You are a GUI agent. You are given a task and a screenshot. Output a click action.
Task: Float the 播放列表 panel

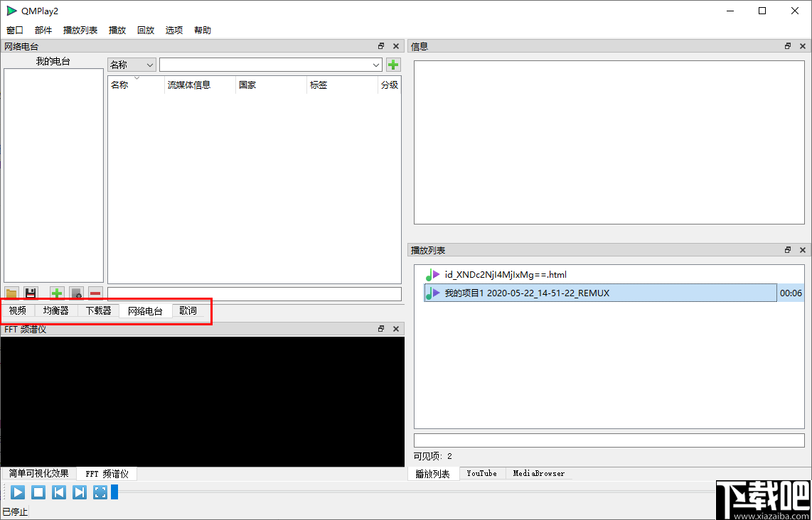788,250
